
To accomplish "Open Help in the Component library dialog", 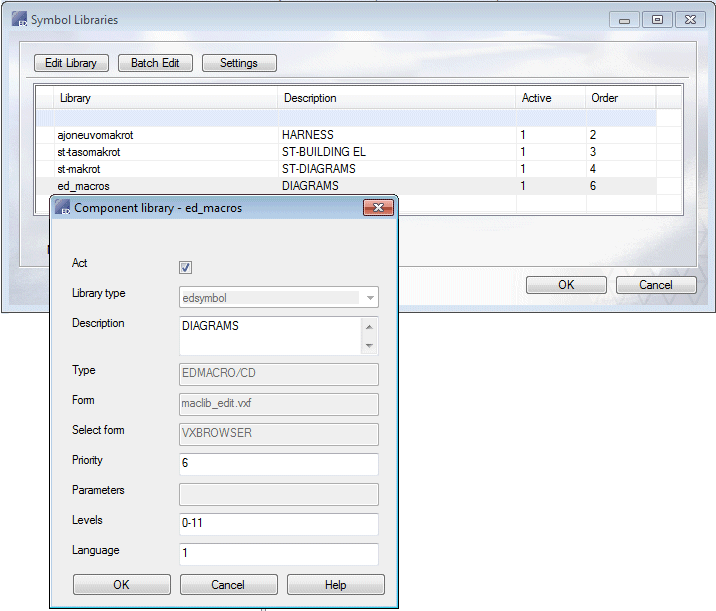I will coord(335,585).
